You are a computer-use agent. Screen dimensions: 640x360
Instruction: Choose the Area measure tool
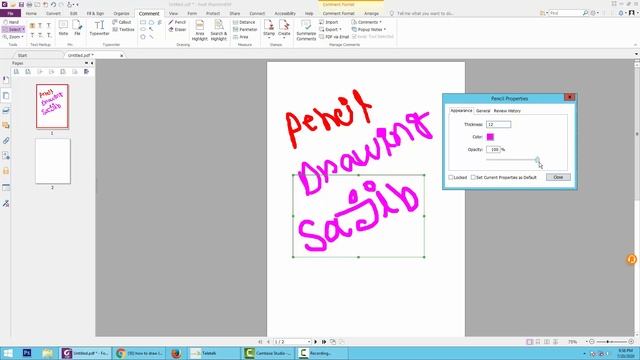(241, 37)
